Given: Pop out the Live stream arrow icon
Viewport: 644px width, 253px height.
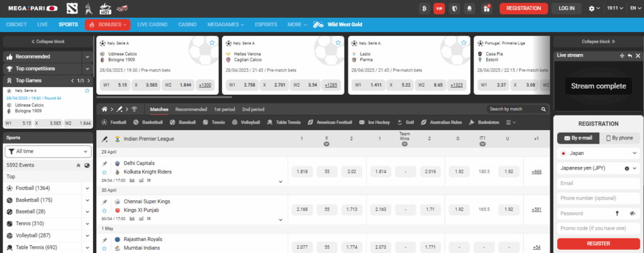Looking at the screenshot, I should coord(630,55).
